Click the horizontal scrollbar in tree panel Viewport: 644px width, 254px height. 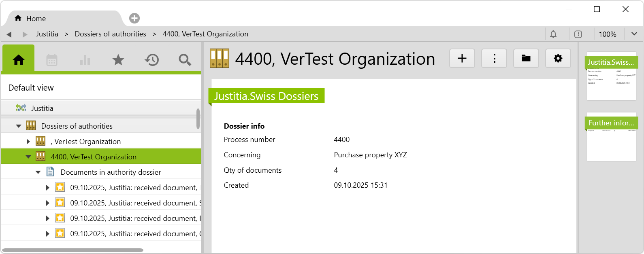coord(73,250)
